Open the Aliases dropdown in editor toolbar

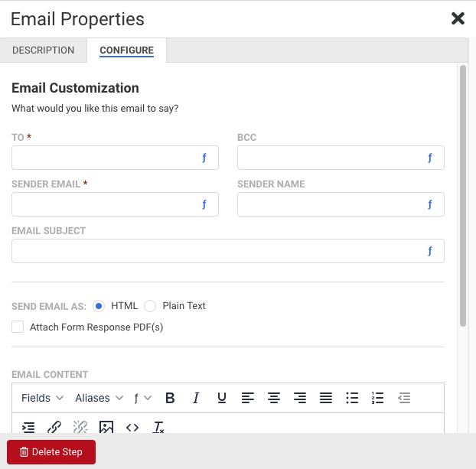99,398
